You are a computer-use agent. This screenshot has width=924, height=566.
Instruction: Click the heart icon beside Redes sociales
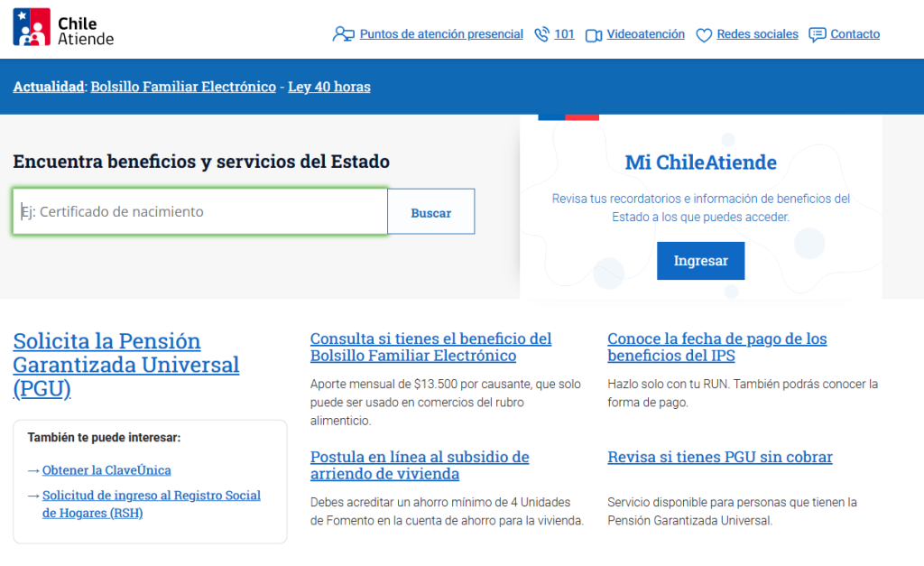point(704,35)
